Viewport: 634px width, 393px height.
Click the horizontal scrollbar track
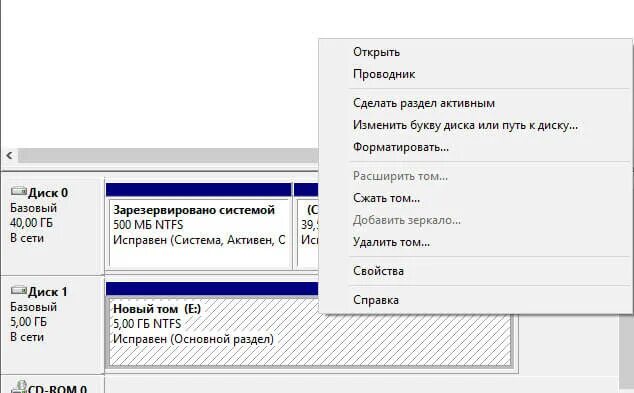coord(168,155)
